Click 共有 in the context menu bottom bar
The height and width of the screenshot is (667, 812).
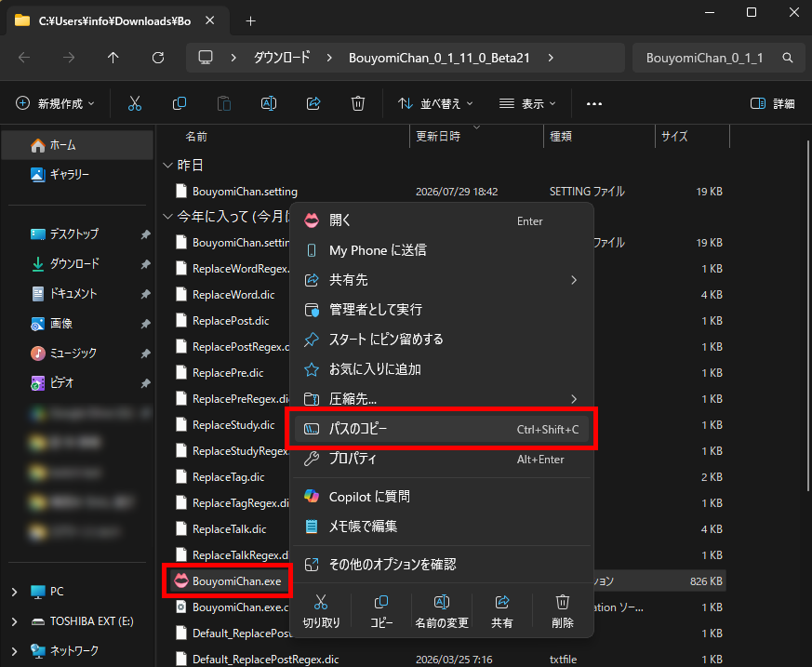click(502, 611)
